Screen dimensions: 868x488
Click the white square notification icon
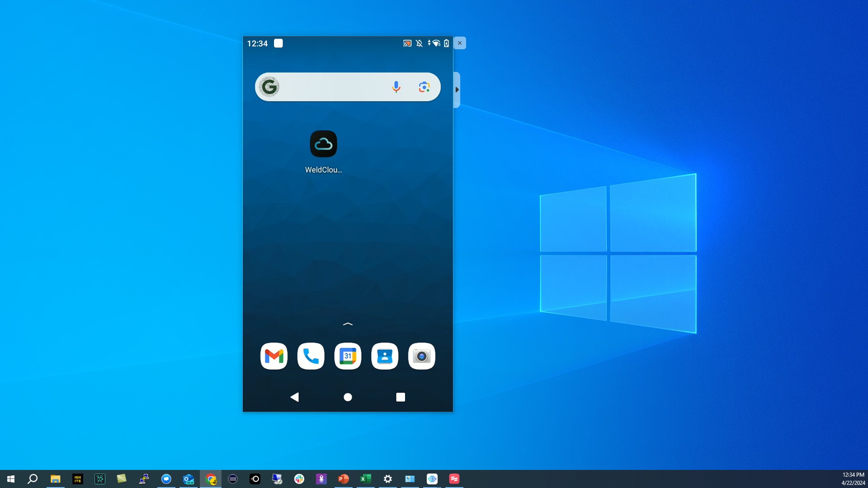pos(278,43)
